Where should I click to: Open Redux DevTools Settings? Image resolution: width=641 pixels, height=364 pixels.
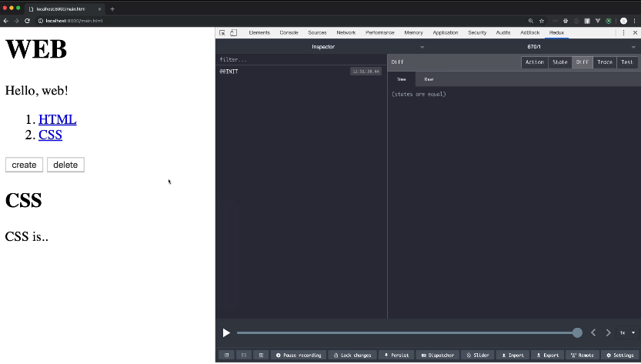tap(619, 355)
